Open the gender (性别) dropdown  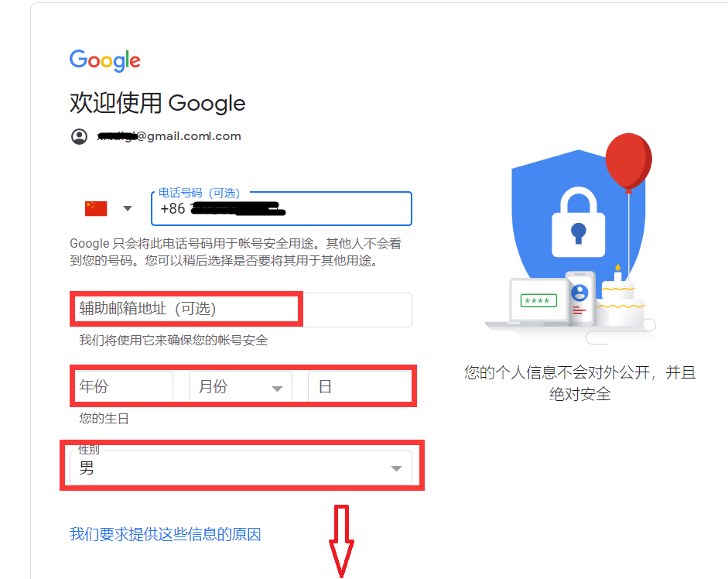tap(241, 468)
